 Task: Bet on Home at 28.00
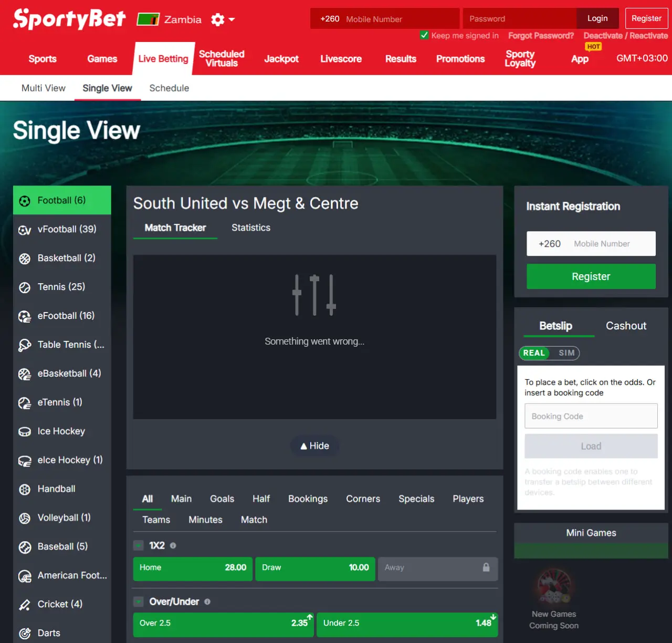point(193,568)
